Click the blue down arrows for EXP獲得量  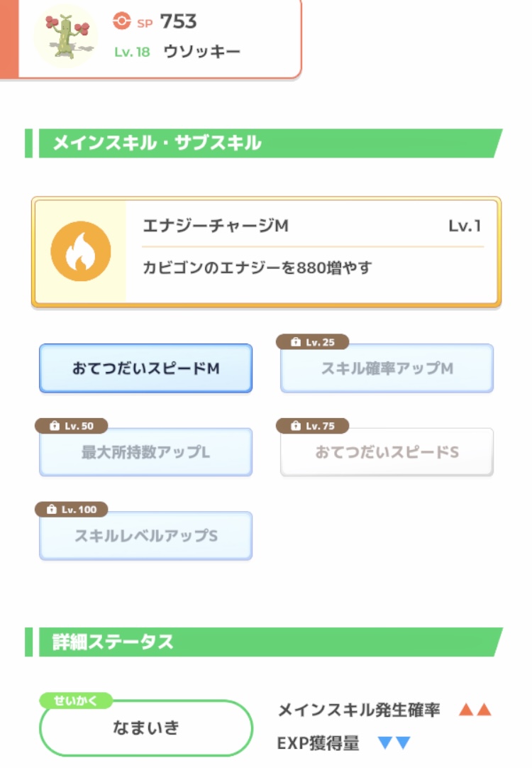(394, 743)
